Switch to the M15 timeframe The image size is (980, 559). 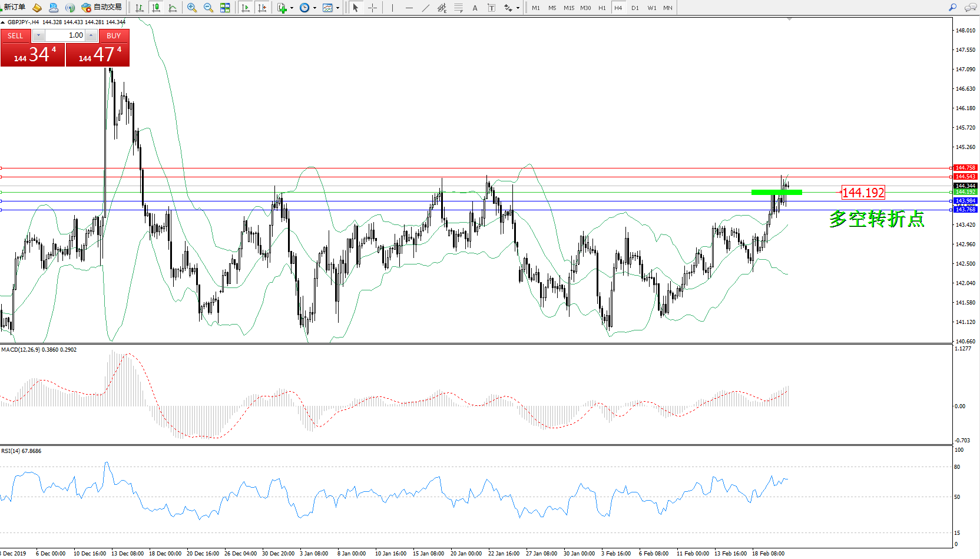(568, 8)
